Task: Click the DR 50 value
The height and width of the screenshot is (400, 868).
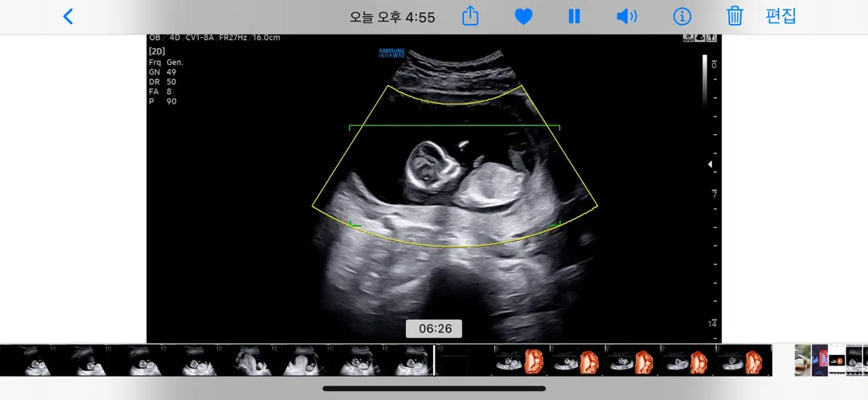Action: (162, 82)
